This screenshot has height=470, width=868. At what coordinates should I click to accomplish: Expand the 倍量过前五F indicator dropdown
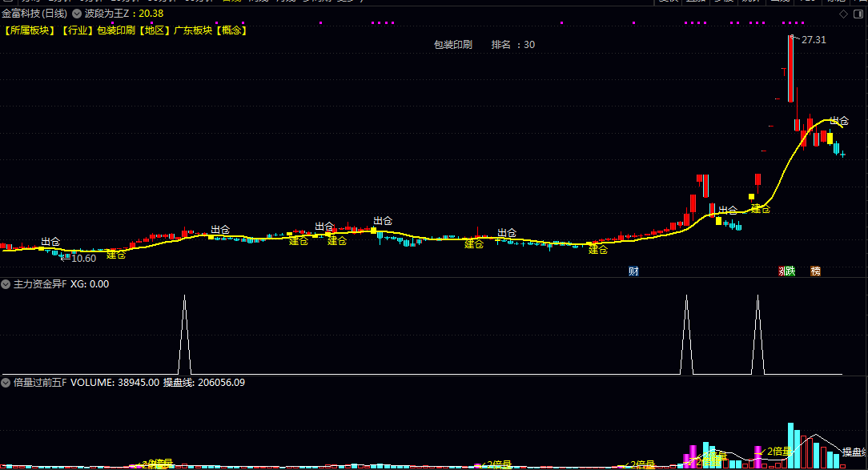click(x=6, y=383)
